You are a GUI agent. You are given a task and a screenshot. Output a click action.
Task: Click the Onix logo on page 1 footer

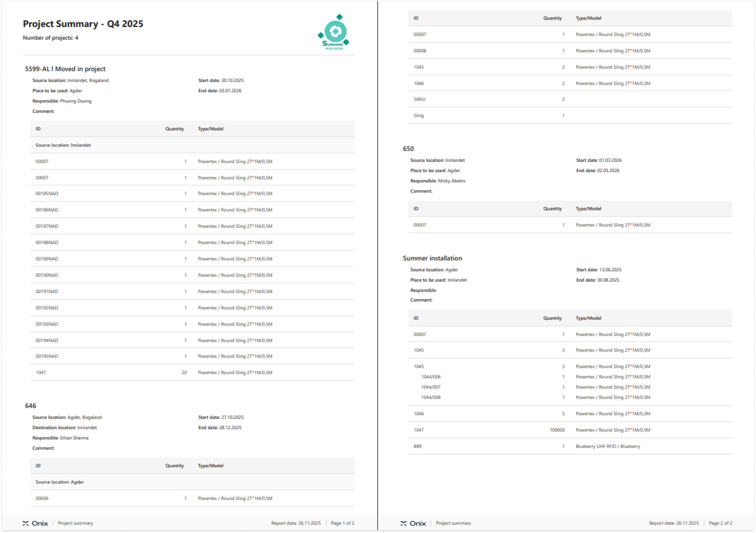click(35, 523)
